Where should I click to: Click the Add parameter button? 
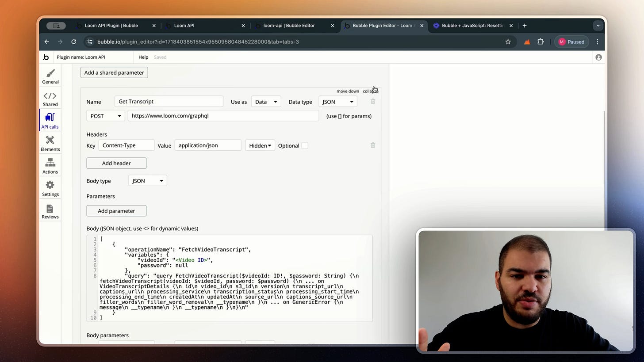116,211
